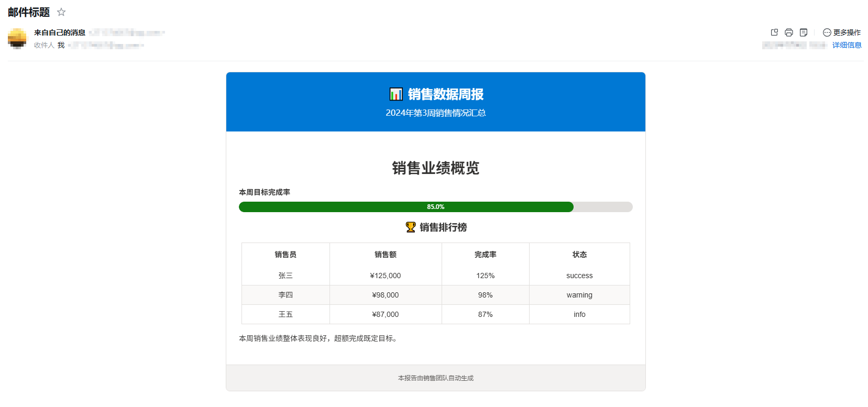The image size is (868, 407).
Task: Click the 销售额 column header
Action: pyautogui.click(x=386, y=255)
